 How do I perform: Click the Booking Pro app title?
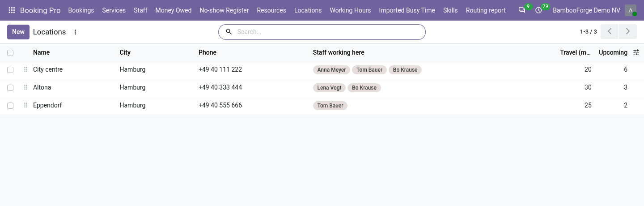tap(40, 10)
